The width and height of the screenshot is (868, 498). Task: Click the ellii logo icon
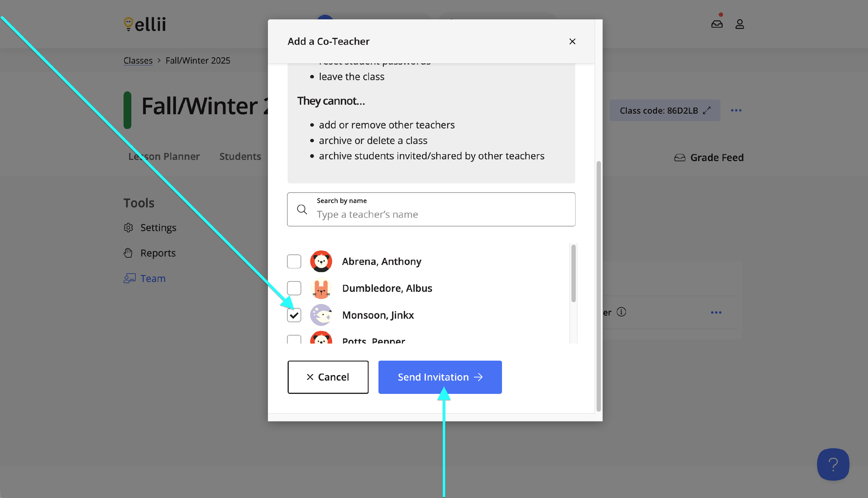128,24
